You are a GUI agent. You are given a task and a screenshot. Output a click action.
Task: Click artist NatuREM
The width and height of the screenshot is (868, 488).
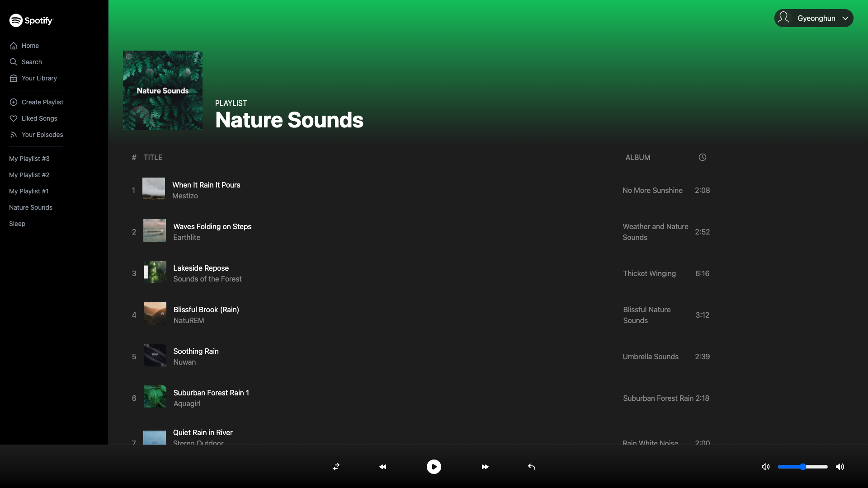[x=189, y=320]
